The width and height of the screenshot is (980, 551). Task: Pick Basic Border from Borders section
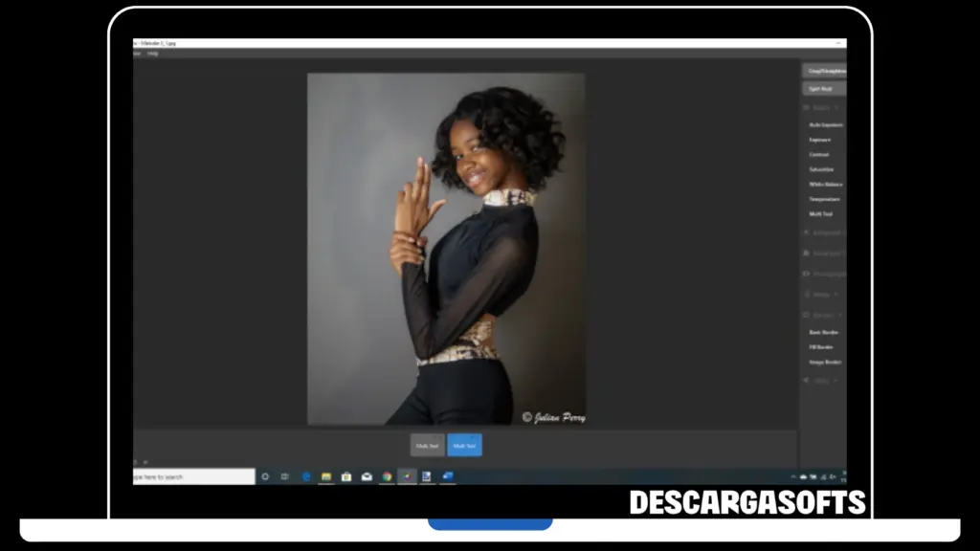[823, 332]
